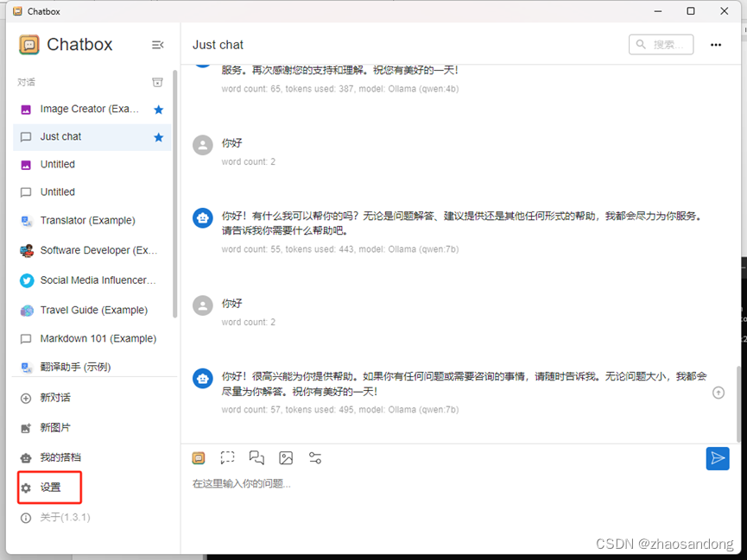This screenshot has height=560, width=747.
Task: Click the Chatbox icon in the input toolbar
Action: pyautogui.click(x=199, y=458)
